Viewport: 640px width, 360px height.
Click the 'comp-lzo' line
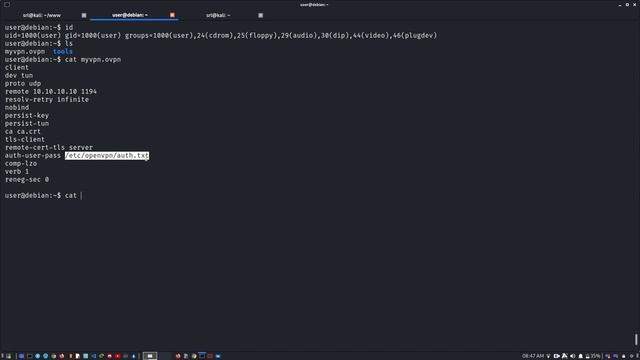tap(21, 163)
